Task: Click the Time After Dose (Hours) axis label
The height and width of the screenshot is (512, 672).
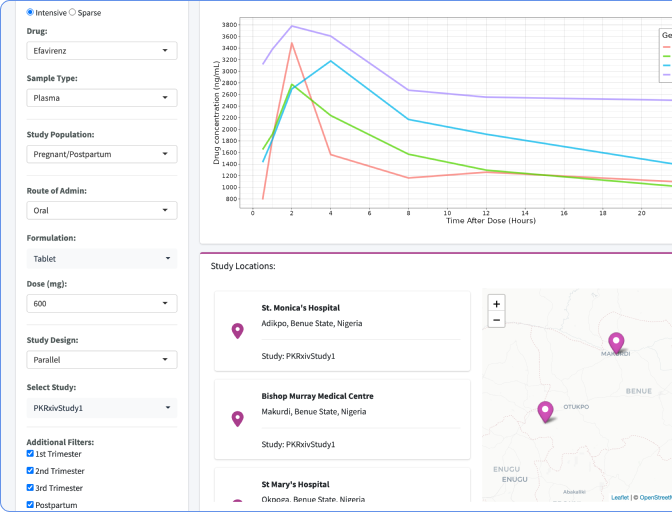Action: [491, 221]
